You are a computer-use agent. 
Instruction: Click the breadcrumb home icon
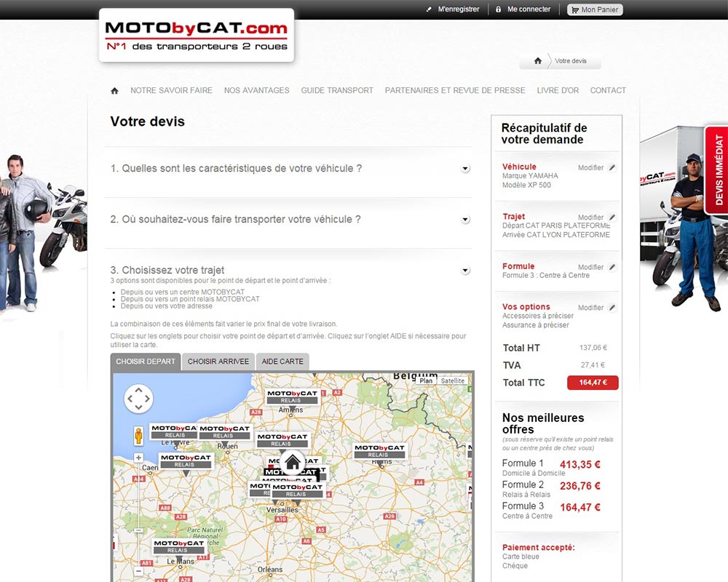click(538, 61)
